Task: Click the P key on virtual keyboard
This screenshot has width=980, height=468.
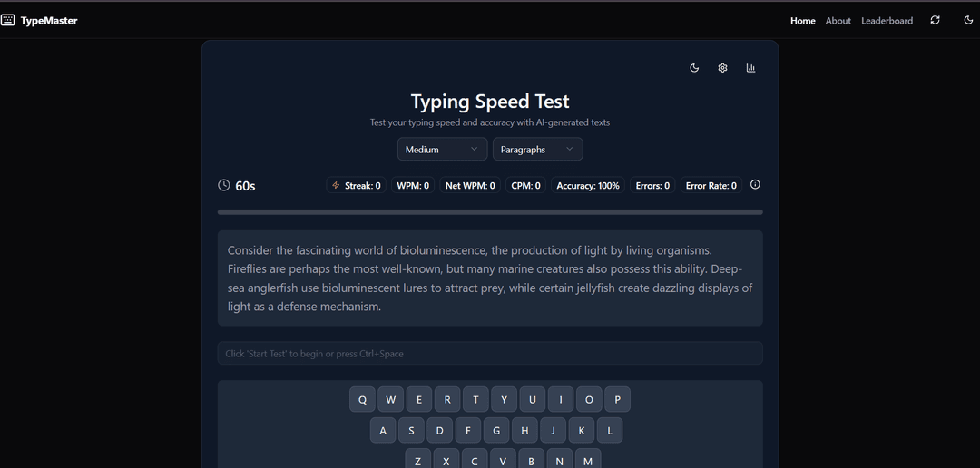Action: pos(618,399)
